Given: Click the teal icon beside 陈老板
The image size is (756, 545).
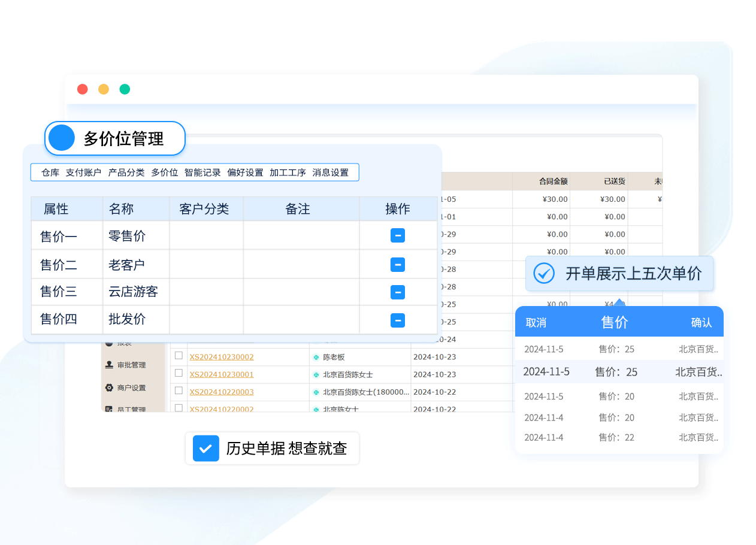Looking at the screenshot, I should pyautogui.click(x=316, y=358).
